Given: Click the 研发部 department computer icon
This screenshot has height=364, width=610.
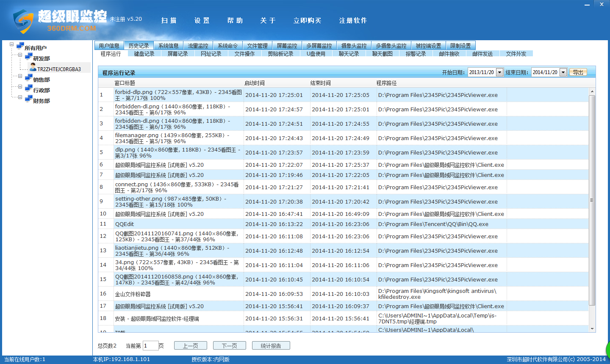Looking at the screenshot, I should pos(28,57).
